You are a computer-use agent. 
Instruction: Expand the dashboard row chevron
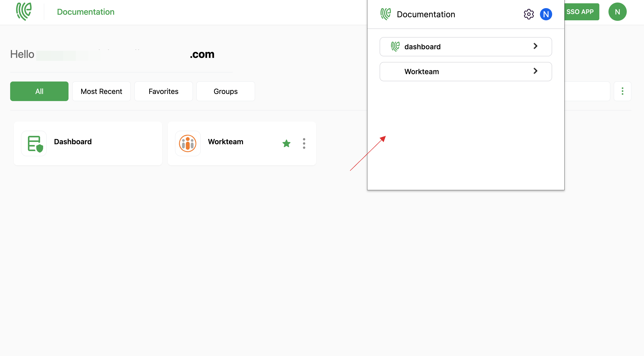(x=535, y=46)
